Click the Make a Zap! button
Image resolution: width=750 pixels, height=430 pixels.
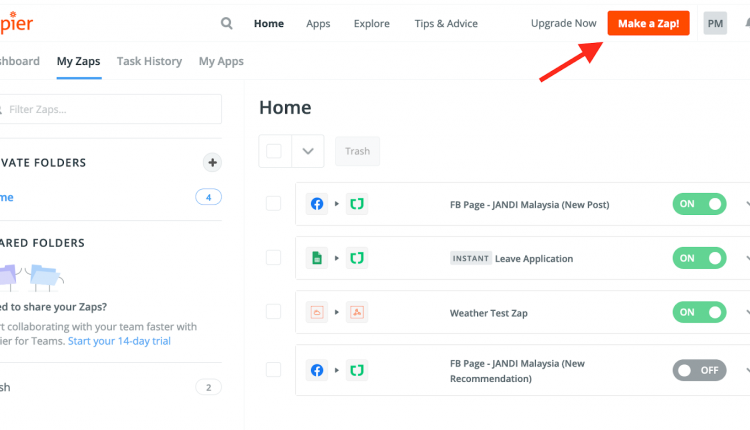click(x=648, y=23)
